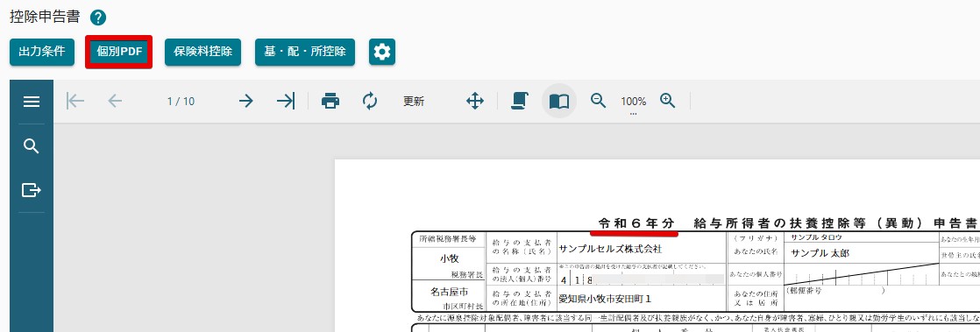Viewport: 980px width, 332px height.
Task: Toggle the open book page view
Action: pos(558,101)
